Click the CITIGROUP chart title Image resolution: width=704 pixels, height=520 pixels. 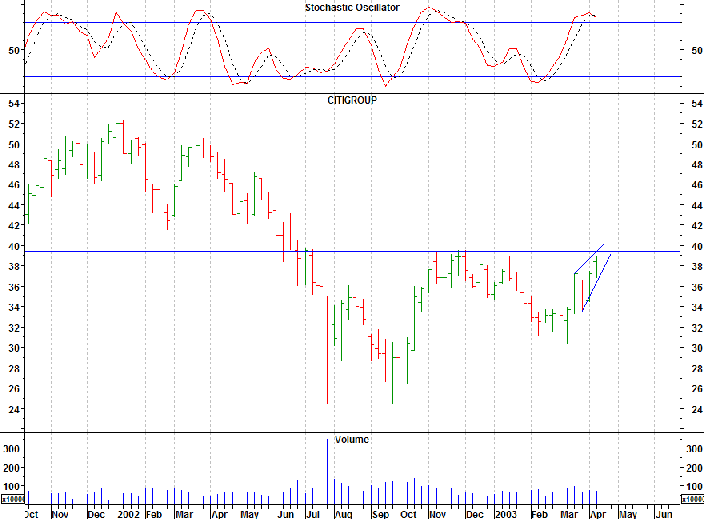coord(352,100)
